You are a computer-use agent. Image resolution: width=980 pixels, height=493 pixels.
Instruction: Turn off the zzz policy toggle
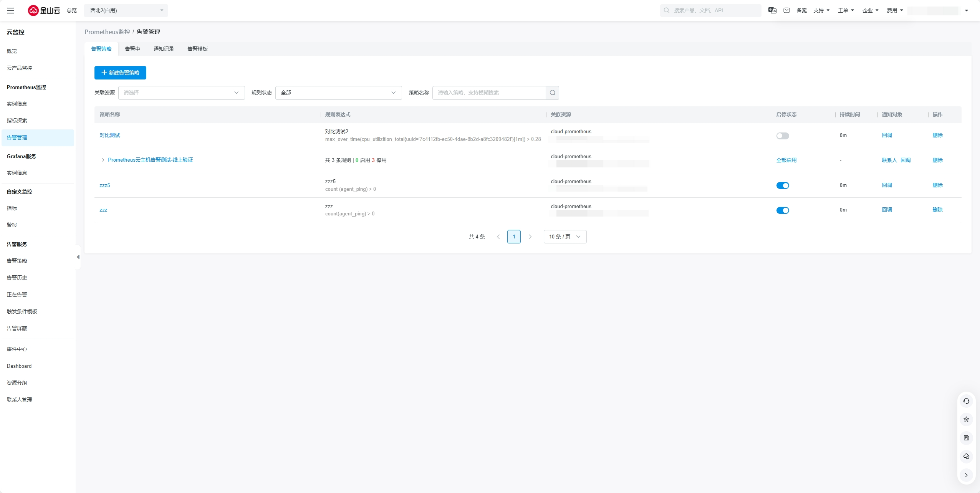pos(782,210)
